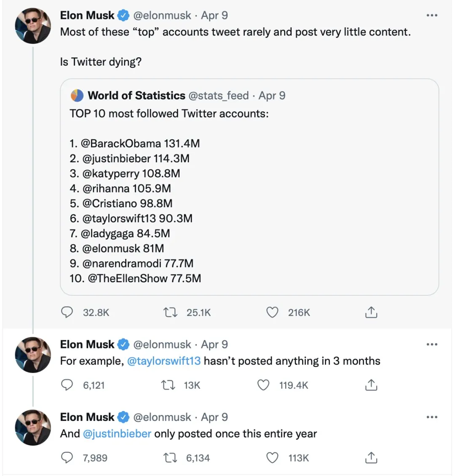Like the tweet with 119.4K likes
This screenshot has height=476, width=455.
tap(263, 385)
